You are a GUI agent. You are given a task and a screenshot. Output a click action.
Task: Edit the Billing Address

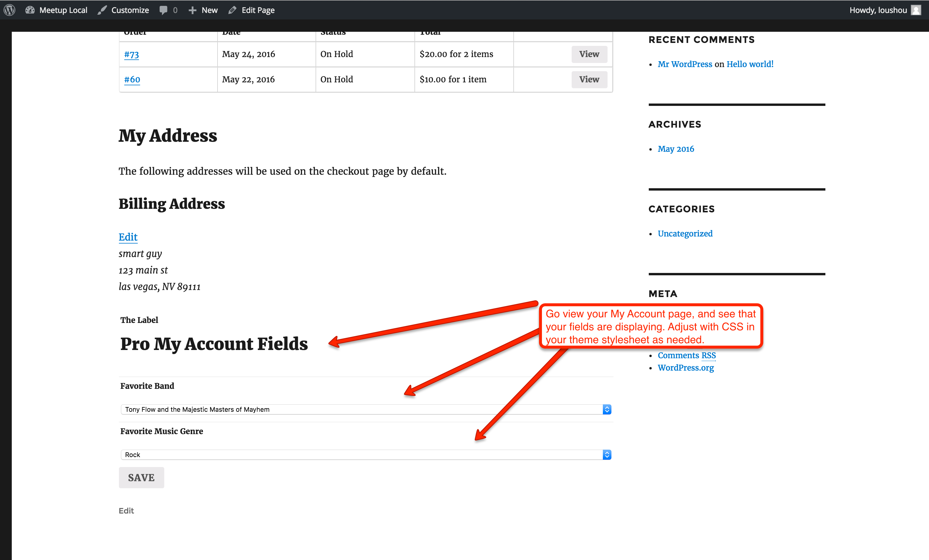point(128,237)
